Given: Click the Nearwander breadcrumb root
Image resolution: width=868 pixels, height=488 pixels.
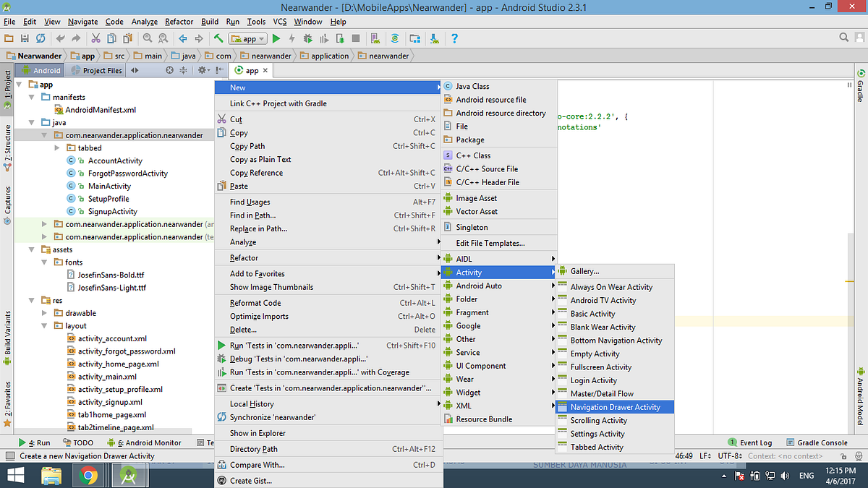Looking at the screenshot, I should click(33, 56).
